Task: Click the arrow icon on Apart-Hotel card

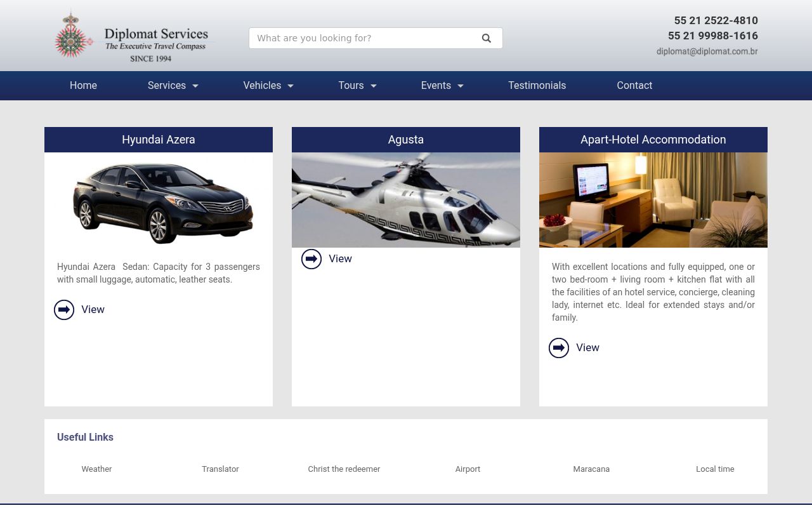Action: pos(559,347)
